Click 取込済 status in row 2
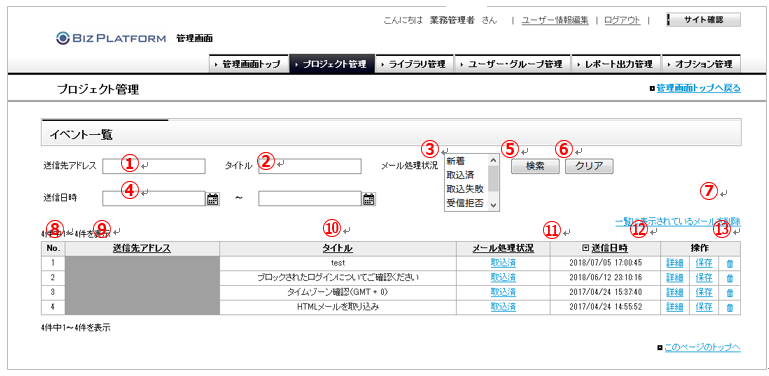The width and height of the screenshot is (769, 376). point(503,278)
